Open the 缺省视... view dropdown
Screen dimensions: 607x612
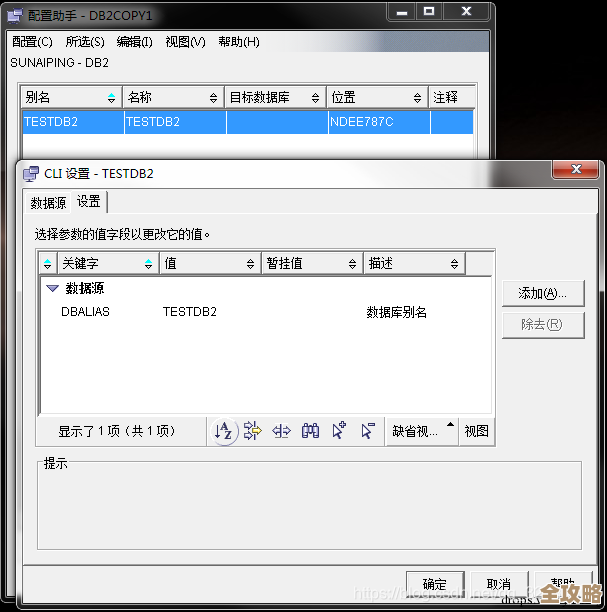(x=422, y=431)
